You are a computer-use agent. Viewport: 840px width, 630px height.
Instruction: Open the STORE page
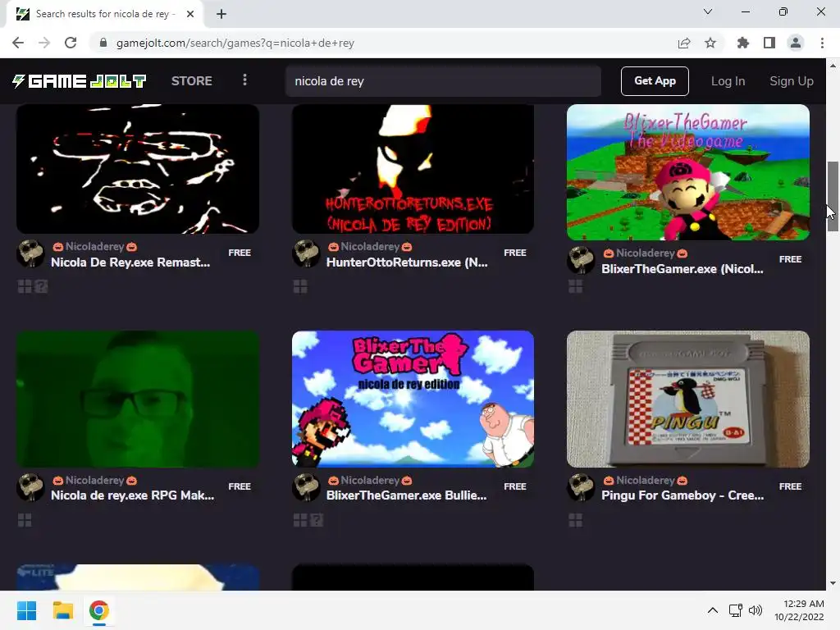tap(192, 81)
